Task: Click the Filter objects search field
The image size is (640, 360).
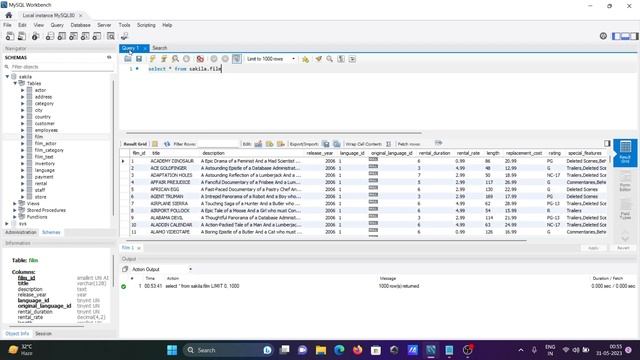Action: click(61, 67)
